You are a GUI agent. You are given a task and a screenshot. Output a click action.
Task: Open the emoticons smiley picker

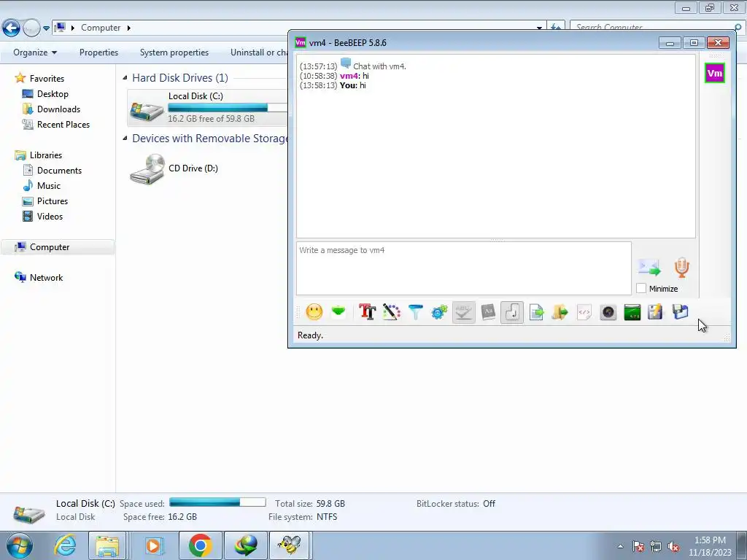(x=314, y=312)
